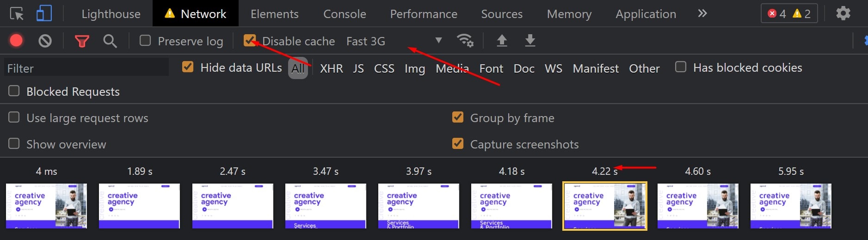Filter requests by XHR
This screenshot has width=868, height=240.
[x=332, y=68]
